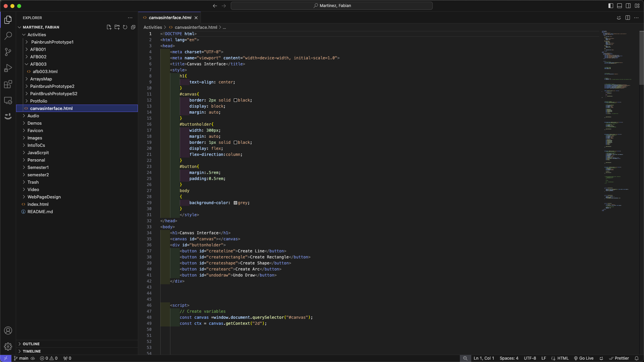Click the open changes icon in editor toolbar
Viewport: 644px width, 362px height.
pyautogui.click(x=619, y=18)
